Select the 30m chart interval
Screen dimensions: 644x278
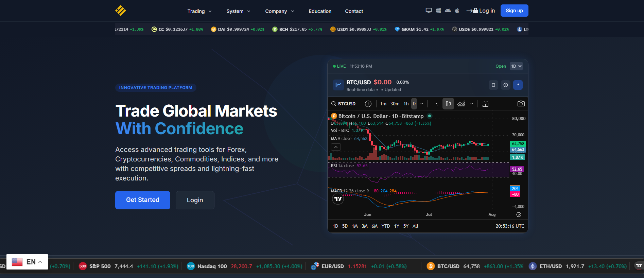[x=395, y=104]
